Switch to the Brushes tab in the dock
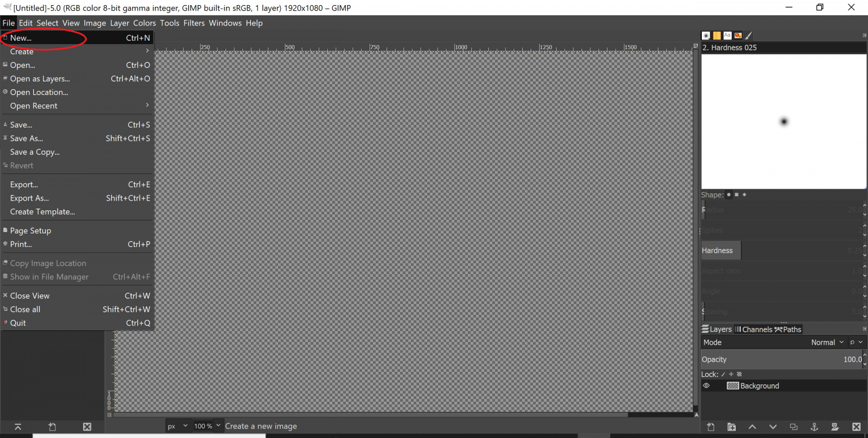 (x=706, y=36)
